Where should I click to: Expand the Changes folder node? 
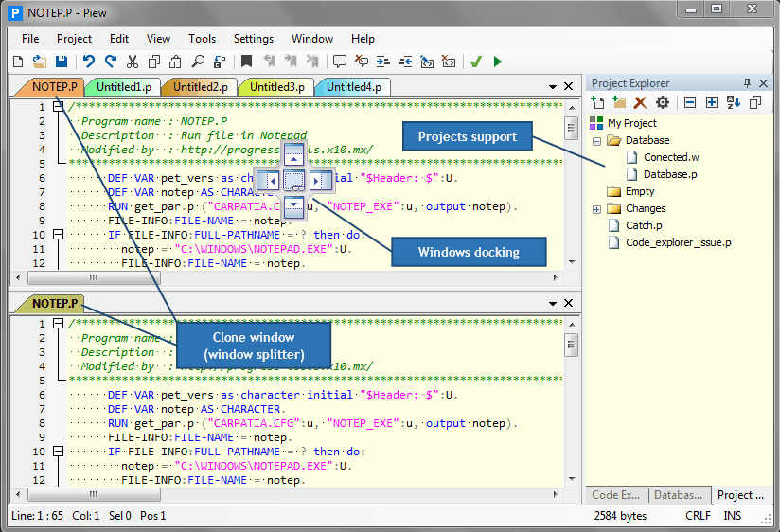coord(597,209)
